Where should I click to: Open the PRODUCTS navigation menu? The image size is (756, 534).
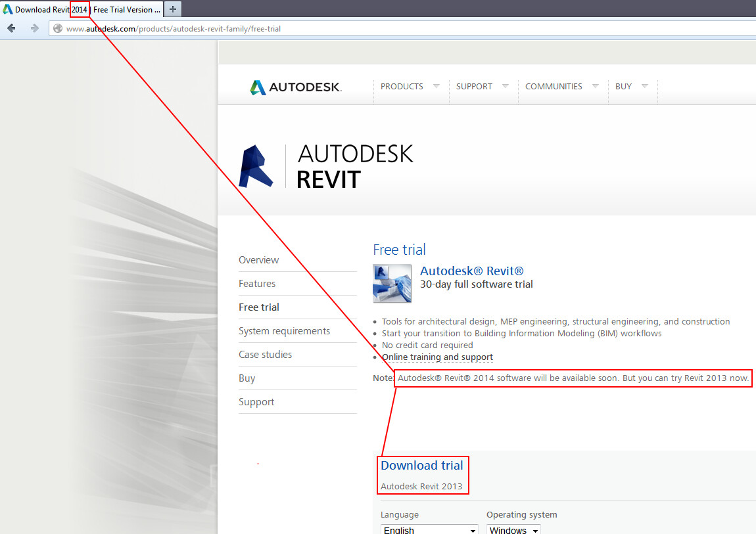click(x=402, y=86)
